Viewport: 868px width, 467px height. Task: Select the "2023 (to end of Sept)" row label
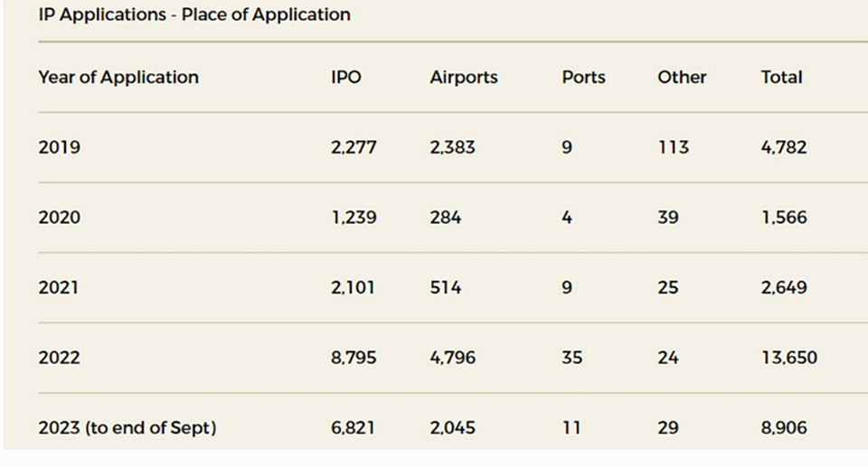pos(127,428)
